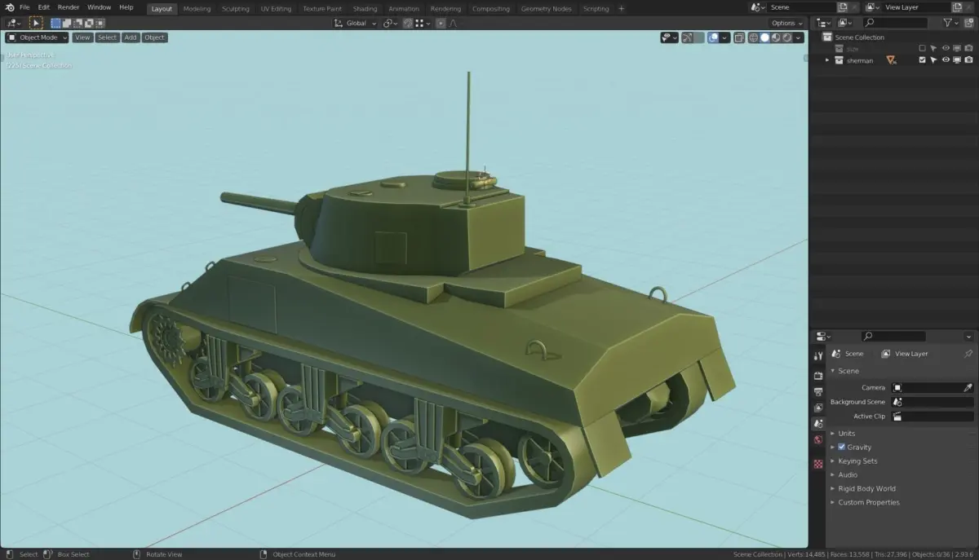The height and width of the screenshot is (560, 979).
Task: Open the Texture properties tab icon
Action: 818,464
